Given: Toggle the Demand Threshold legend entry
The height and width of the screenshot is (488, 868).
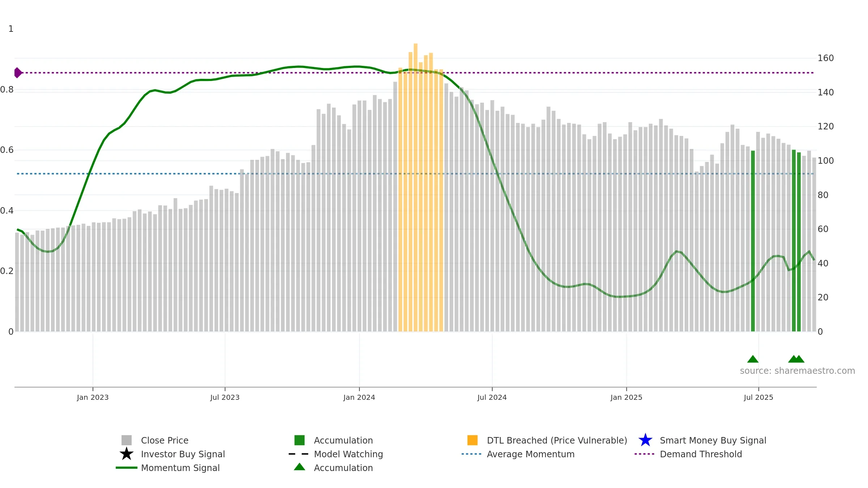Looking at the screenshot, I should tap(688, 454).
